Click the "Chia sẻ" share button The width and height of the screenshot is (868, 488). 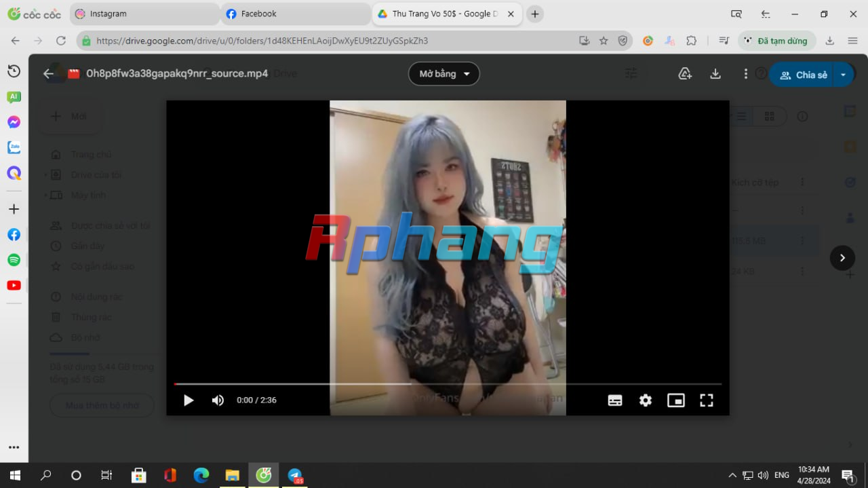pos(804,75)
